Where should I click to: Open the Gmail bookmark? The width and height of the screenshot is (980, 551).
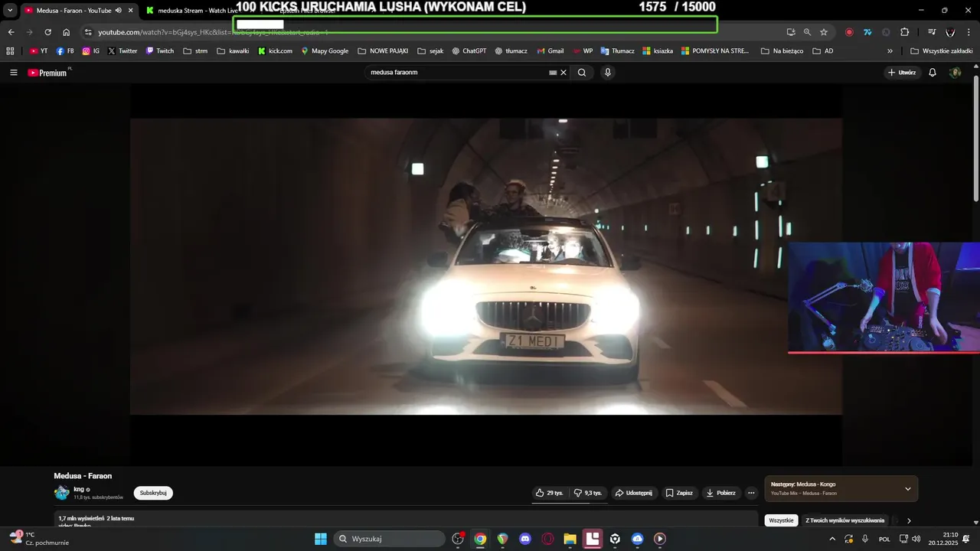coord(550,51)
